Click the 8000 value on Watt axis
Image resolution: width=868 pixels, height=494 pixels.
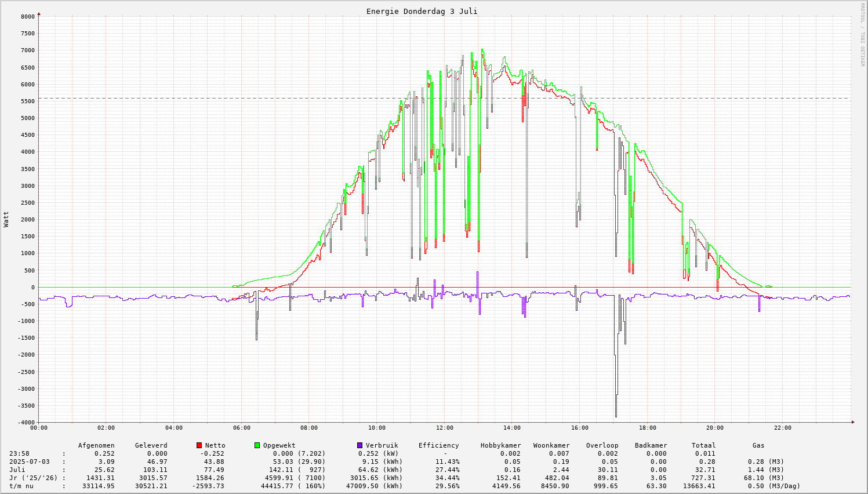28,16
